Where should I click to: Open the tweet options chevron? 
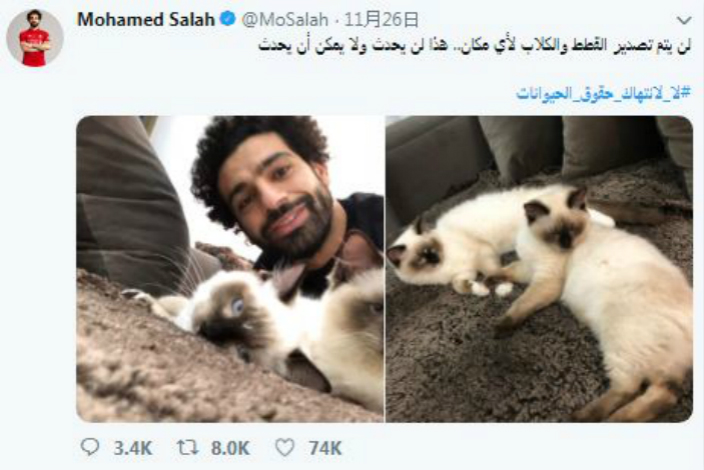point(684,20)
